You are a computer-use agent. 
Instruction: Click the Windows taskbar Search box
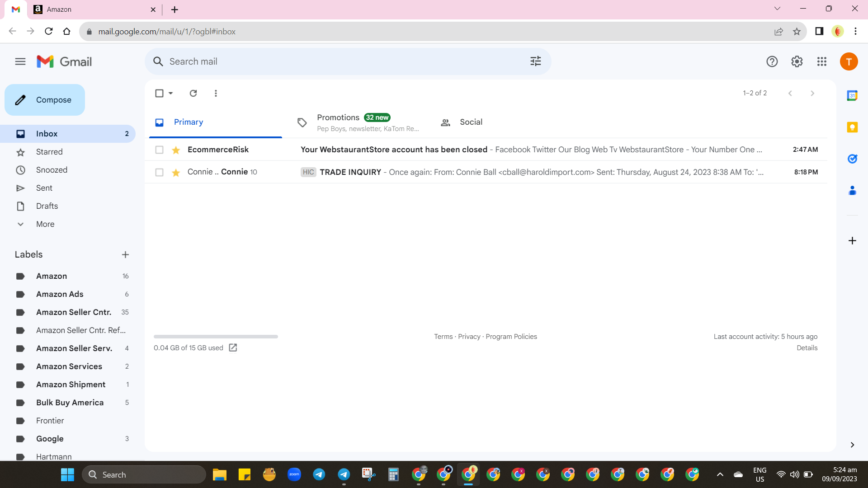pyautogui.click(x=144, y=474)
